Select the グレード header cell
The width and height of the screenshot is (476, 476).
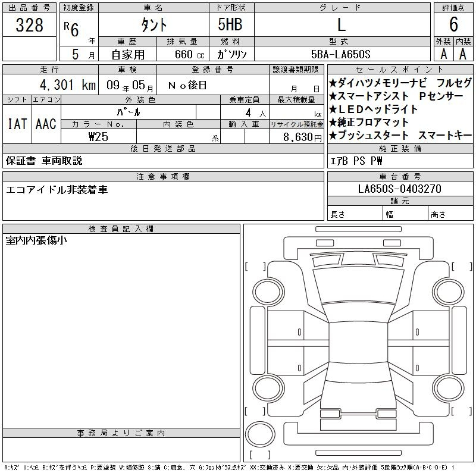point(343,8)
